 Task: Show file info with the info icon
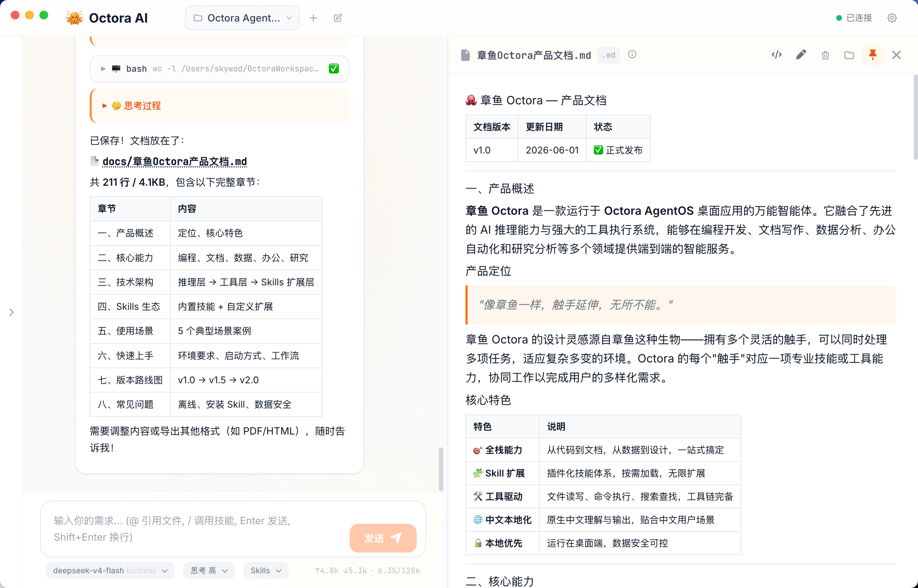pyautogui.click(x=632, y=54)
